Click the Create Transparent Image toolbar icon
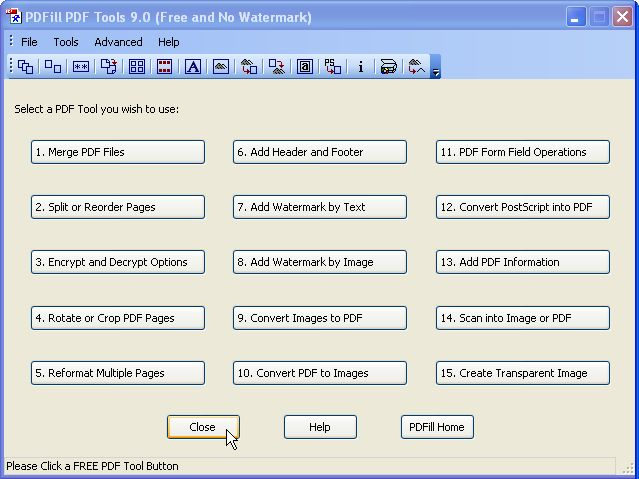639x479 pixels. pos(416,66)
